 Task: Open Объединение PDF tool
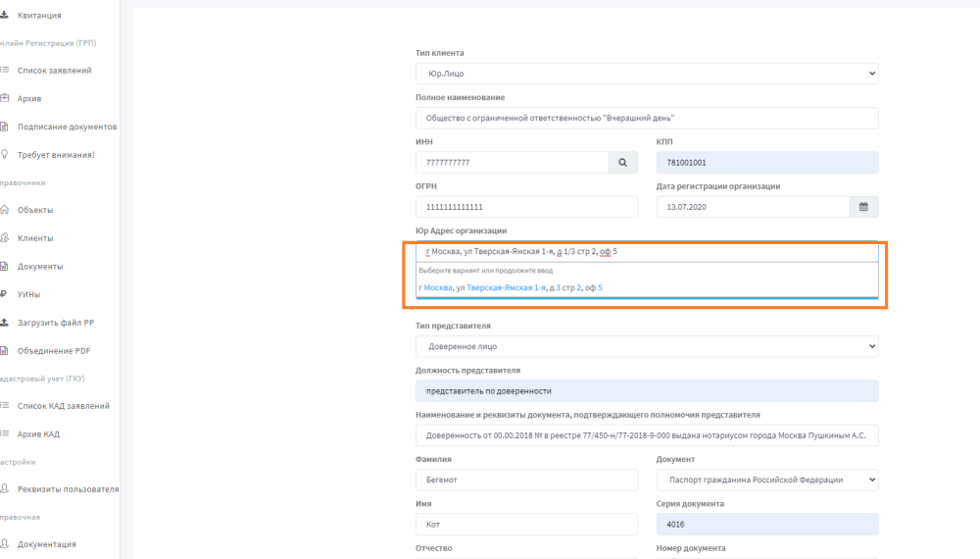(x=54, y=350)
